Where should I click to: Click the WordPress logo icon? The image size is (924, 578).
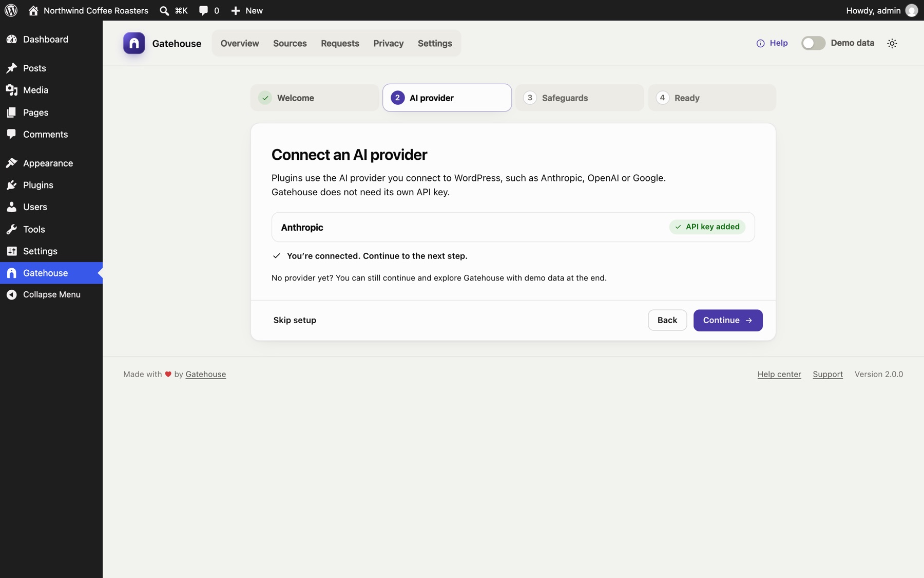tap(11, 10)
